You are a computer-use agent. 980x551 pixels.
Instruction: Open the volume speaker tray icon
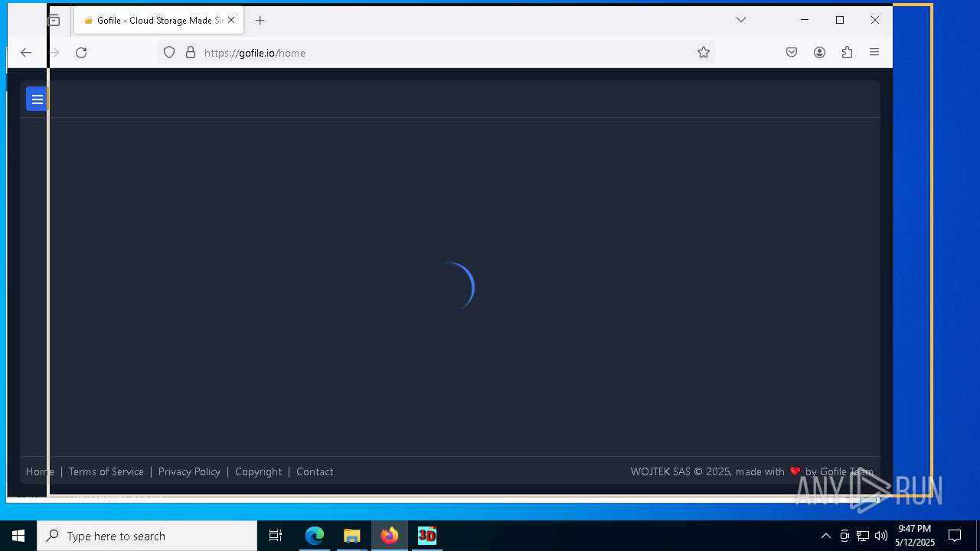pyautogui.click(x=881, y=536)
